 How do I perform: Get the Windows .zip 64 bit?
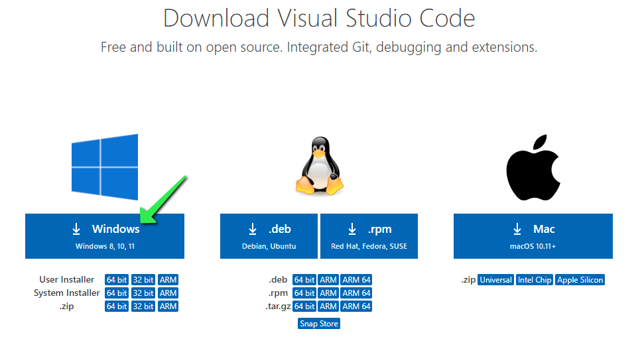[117, 306]
